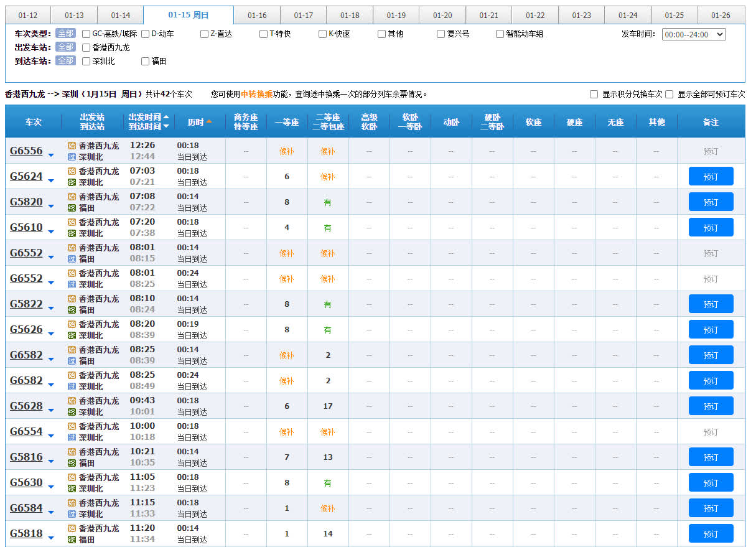Switch to the 01-16 date tab
This screenshot has width=756, height=547.
click(257, 16)
